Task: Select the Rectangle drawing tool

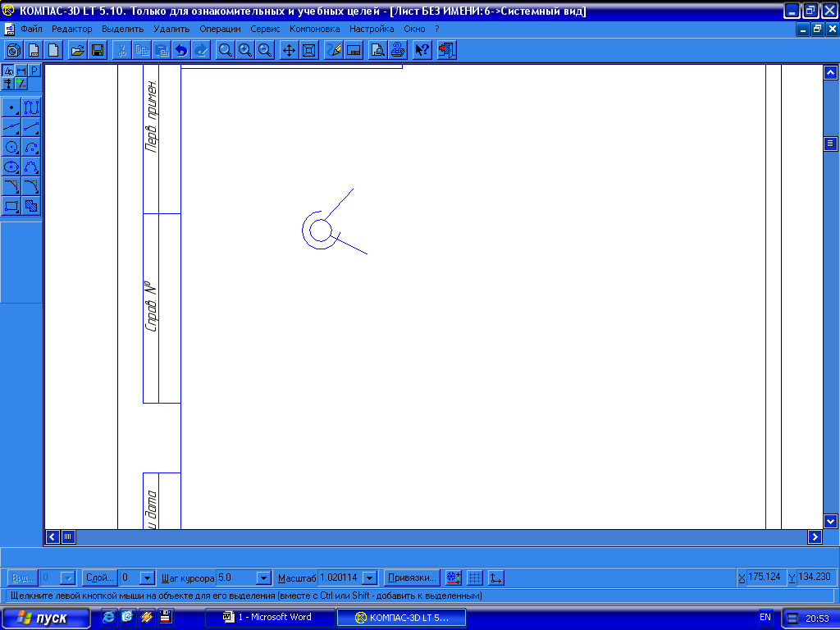Action: point(11,206)
